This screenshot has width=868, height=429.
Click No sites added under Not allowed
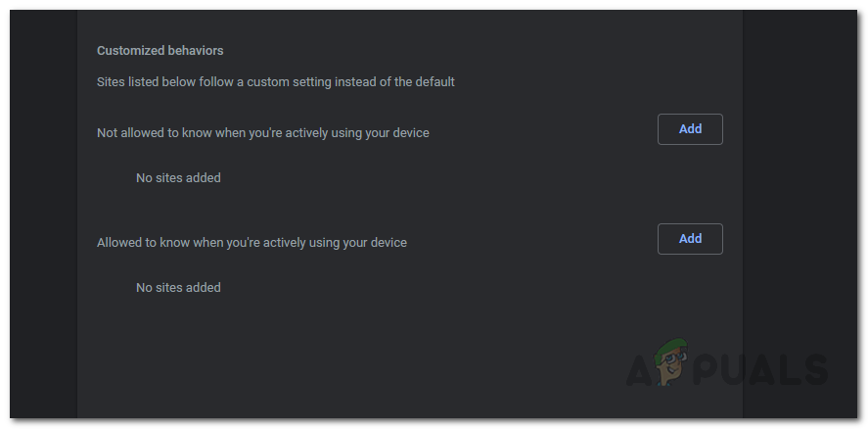tap(178, 178)
